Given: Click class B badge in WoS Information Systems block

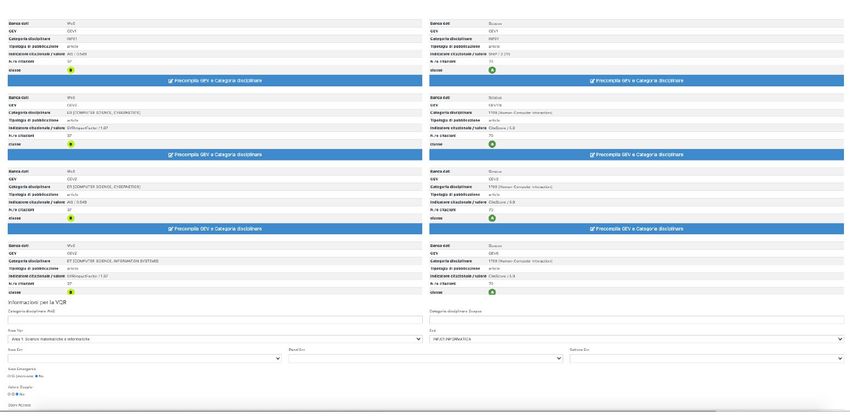Looking at the screenshot, I should 70,292.
